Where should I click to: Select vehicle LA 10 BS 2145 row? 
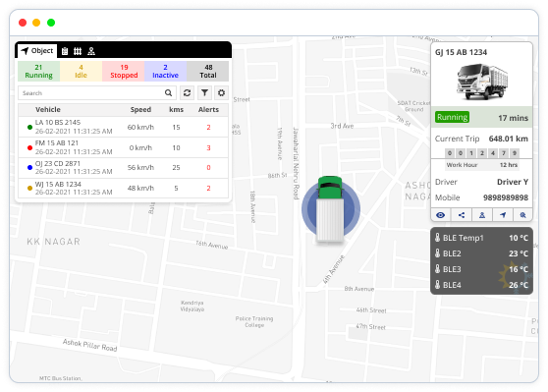tap(123, 127)
